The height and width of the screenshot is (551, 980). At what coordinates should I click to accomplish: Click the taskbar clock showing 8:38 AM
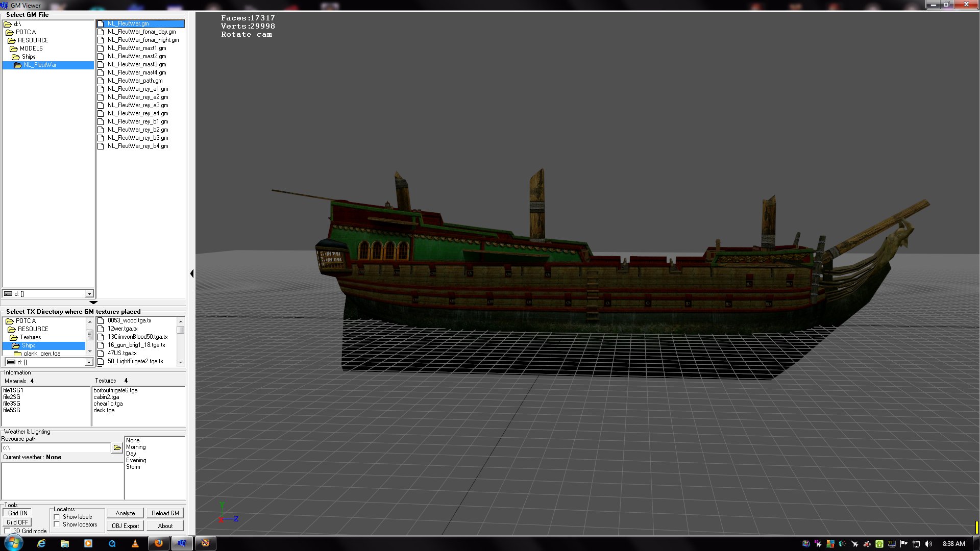pos(953,544)
